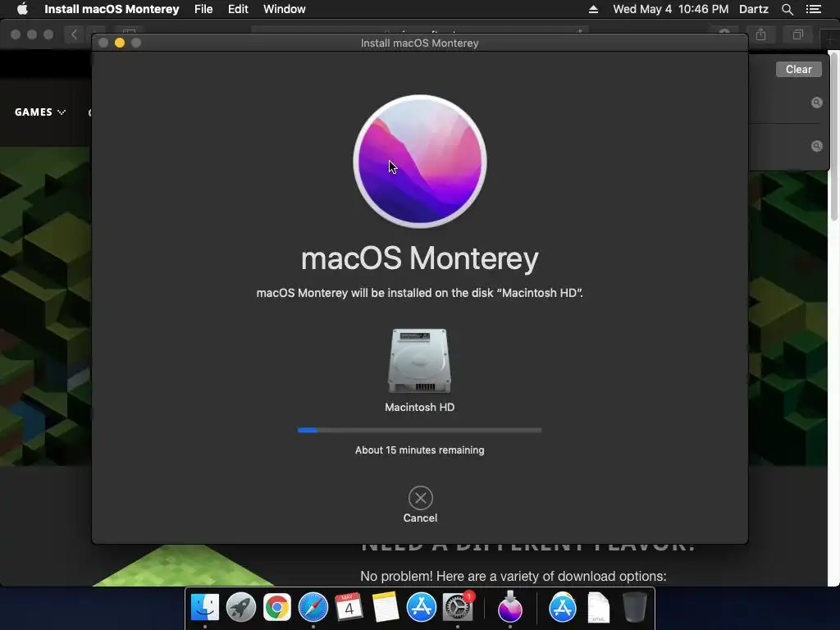Viewport: 840px width, 630px height.
Task: Open App Store from the Dock
Action: coord(421,608)
